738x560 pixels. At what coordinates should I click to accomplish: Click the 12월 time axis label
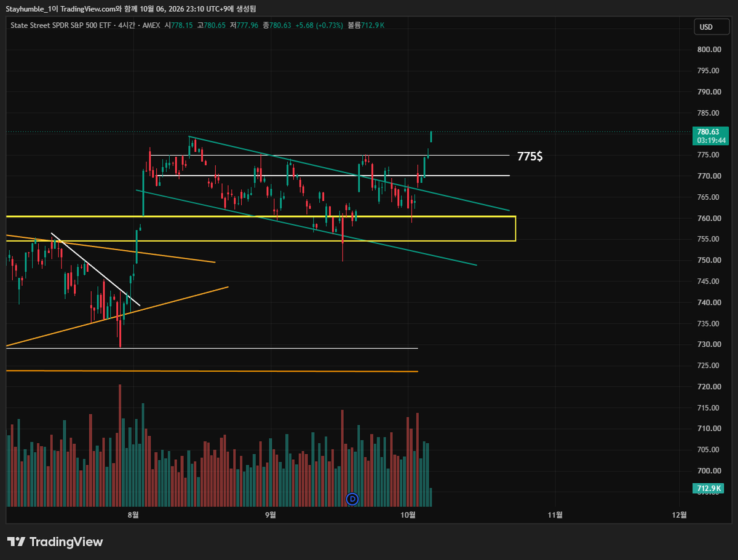pyautogui.click(x=680, y=515)
